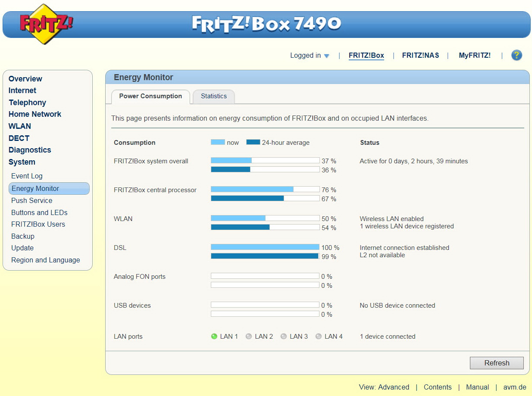Viewport: 532px width, 396px height.
Task: Select Energy Monitor in the sidebar
Action: pos(49,188)
